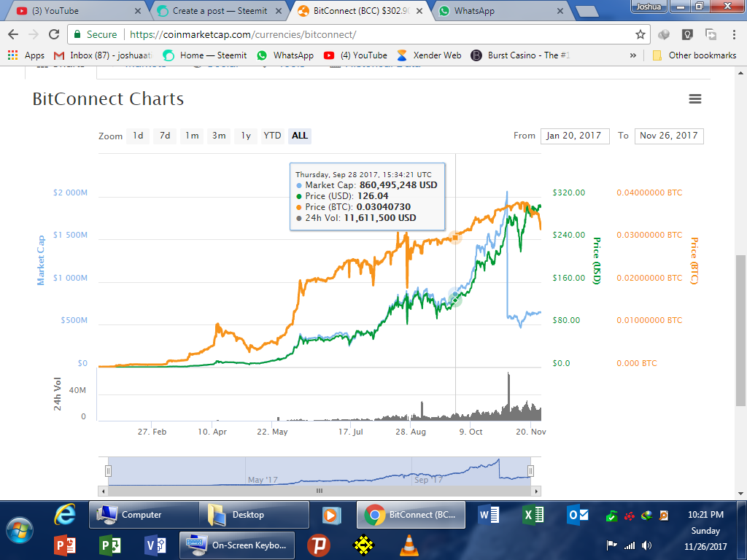The height and width of the screenshot is (560, 747).
Task: Open Gmail Inbox (87) bookmark
Action: (x=104, y=55)
